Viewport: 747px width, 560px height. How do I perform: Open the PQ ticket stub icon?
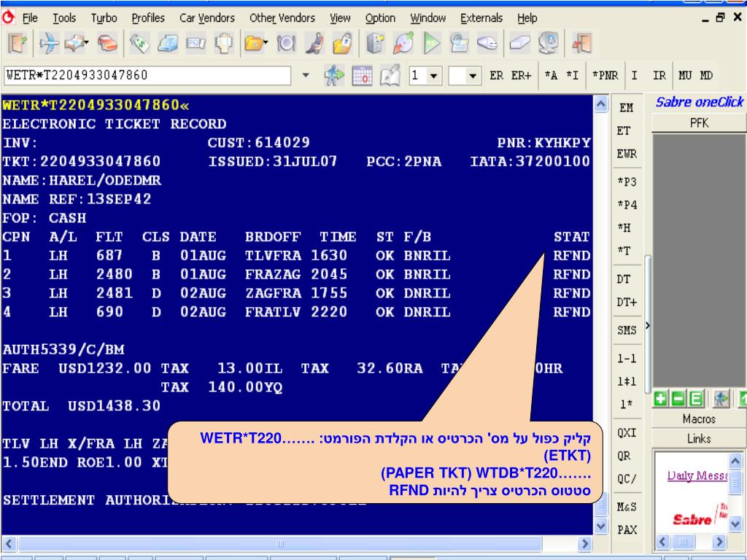pos(196,44)
